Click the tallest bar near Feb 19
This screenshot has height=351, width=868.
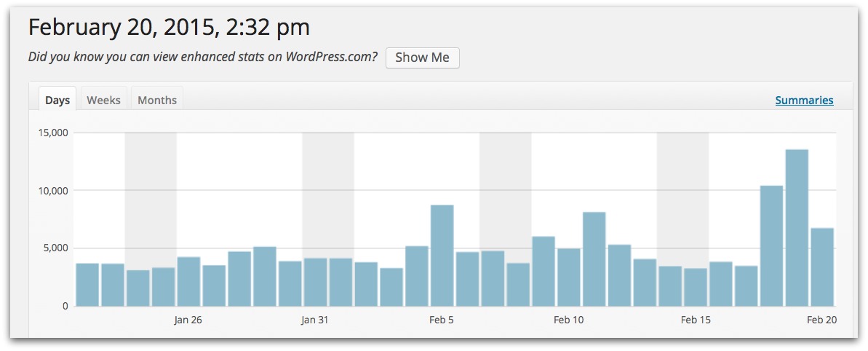(797, 228)
